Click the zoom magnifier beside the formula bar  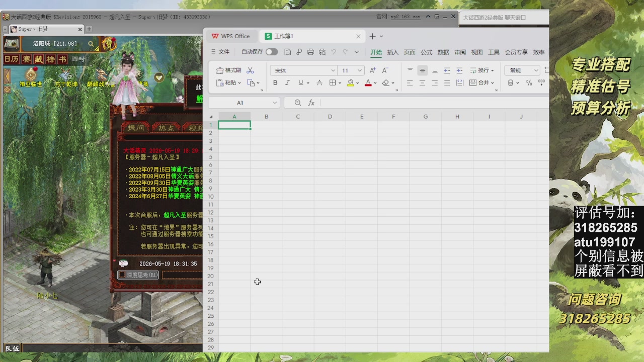coord(298,103)
